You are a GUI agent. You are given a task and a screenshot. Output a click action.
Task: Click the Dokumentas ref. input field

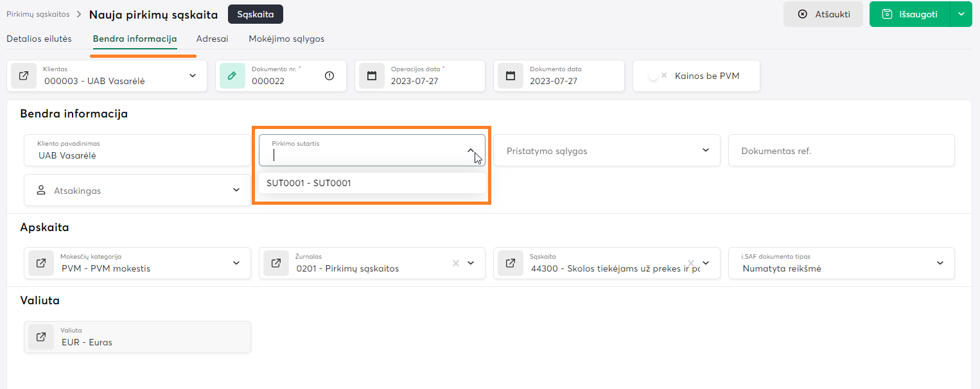click(x=841, y=151)
